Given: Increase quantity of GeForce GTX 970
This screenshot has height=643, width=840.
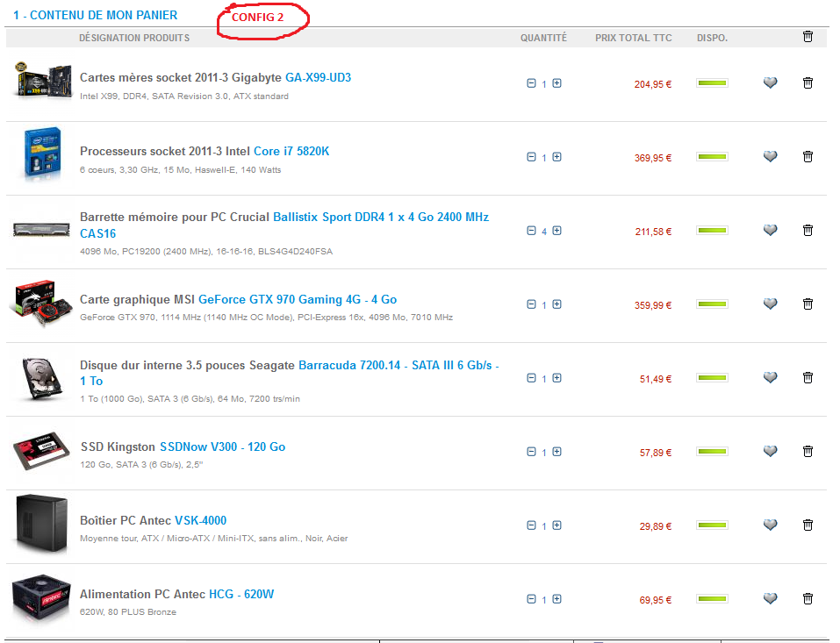Looking at the screenshot, I should [557, 304].
